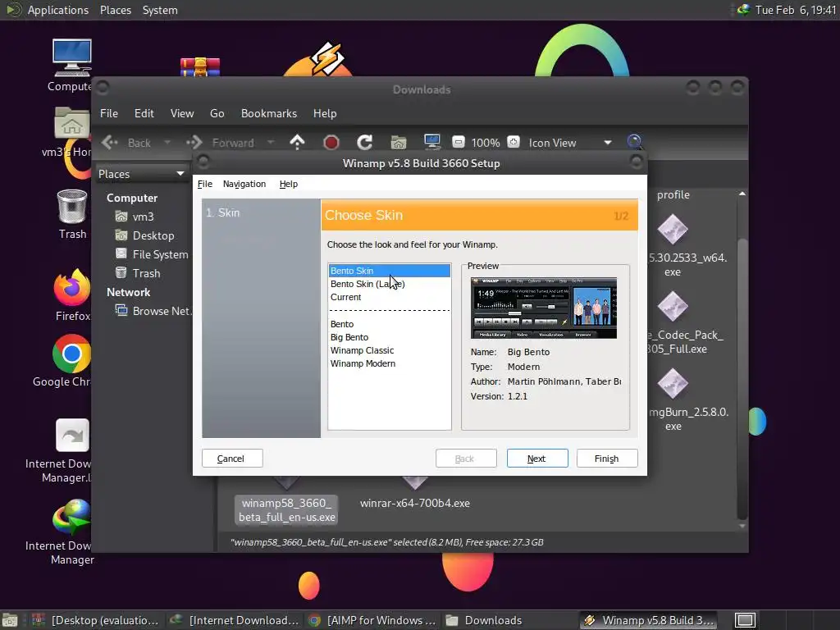Open Forward history dropdown arrow
Screen dimensions: 840x630
[x=271, y=143]
